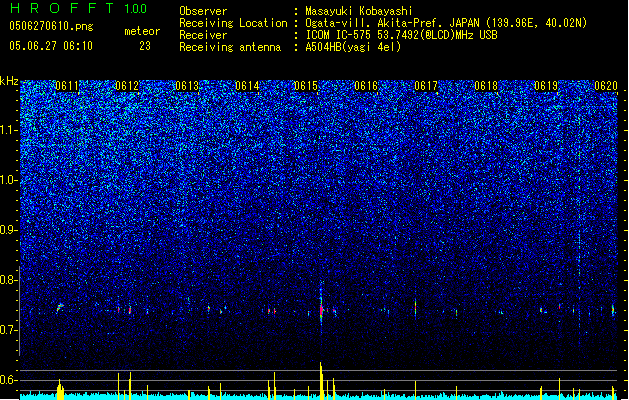Select the Ogata-vill. Akita-Pref. JAPAN location text
This screenshot has height=400, width=629.
pyautogui.click(x=446, y=23)
